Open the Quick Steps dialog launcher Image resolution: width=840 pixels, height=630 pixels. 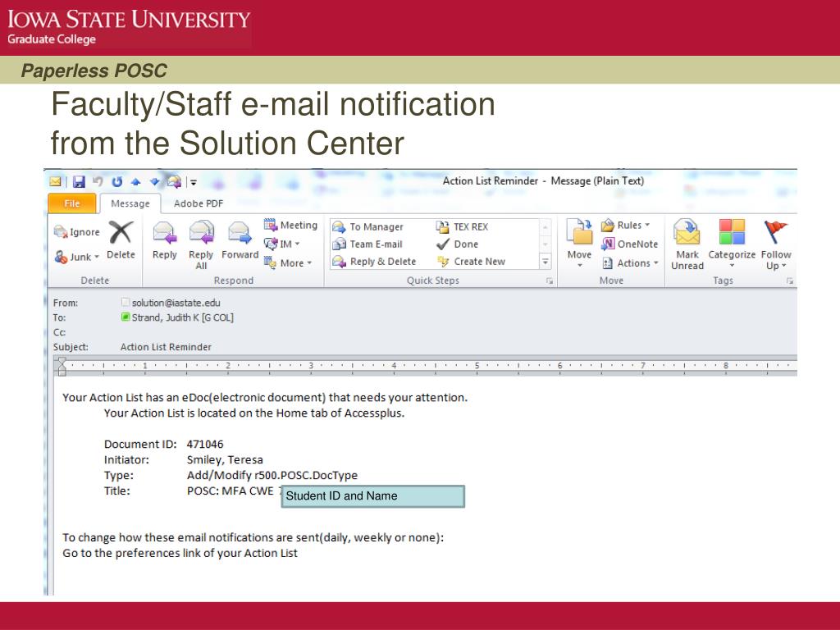click(549, 281)
